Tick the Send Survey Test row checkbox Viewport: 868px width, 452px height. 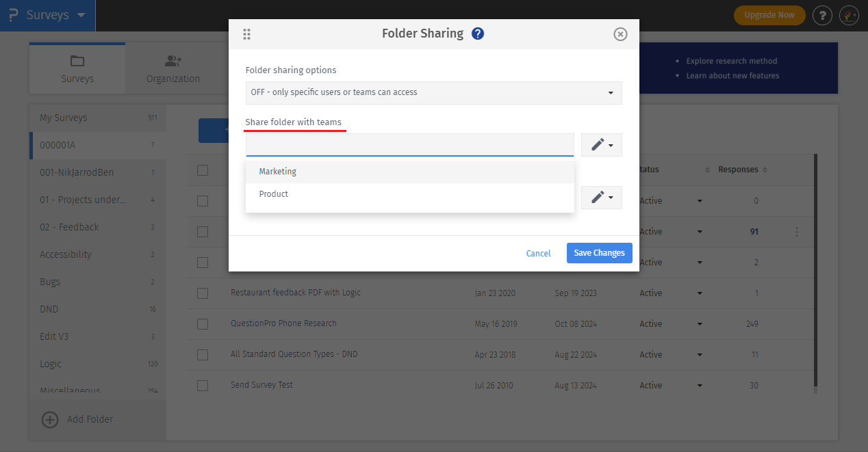203,385
